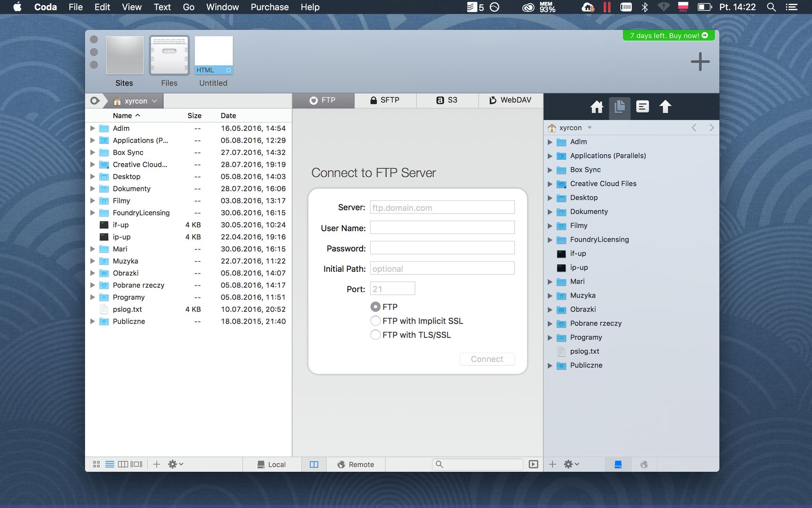The height and width of the screenshot is (508, 812).
Task: Click the Home icon in the right sidebar
Action: 597,107
